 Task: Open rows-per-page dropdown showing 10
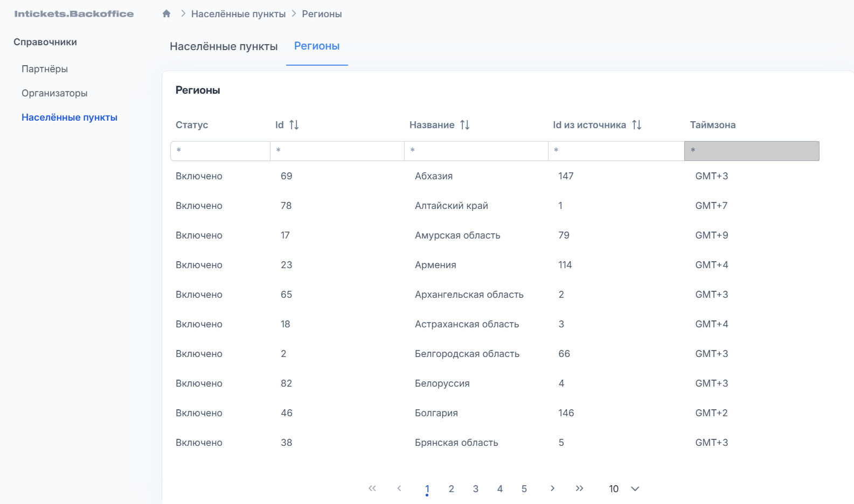624,488
